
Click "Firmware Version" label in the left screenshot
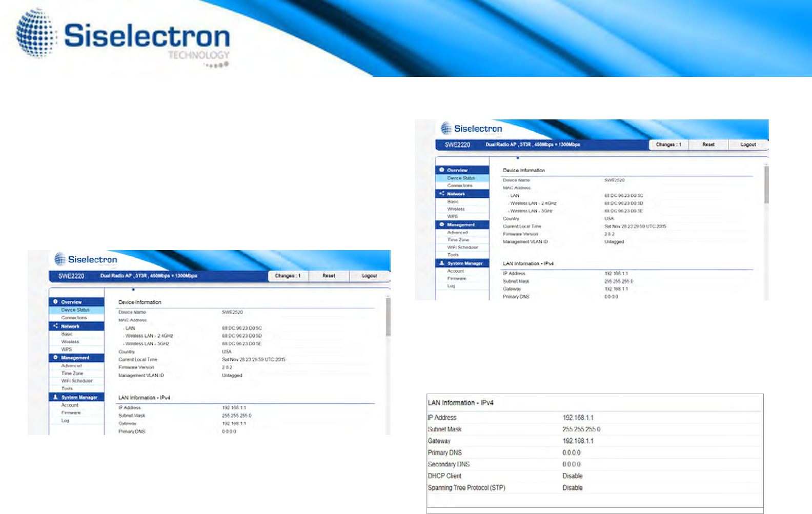tap(136, 367)
